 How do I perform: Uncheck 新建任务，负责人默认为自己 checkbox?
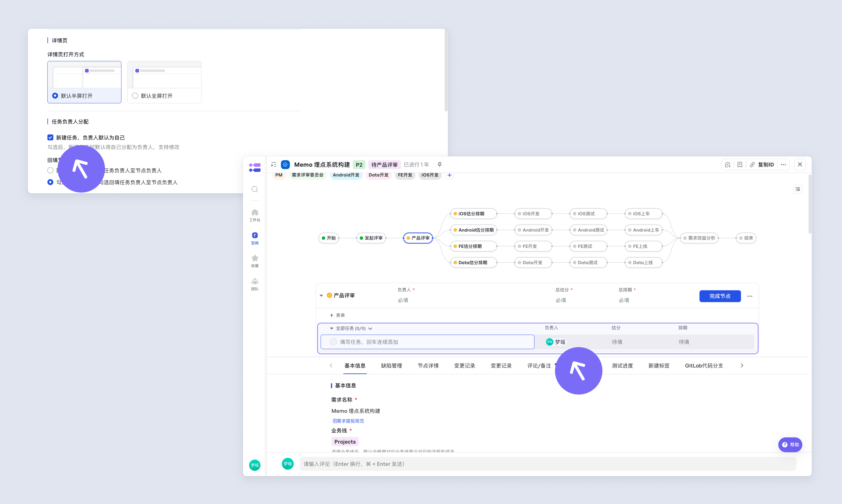(50, 138)
